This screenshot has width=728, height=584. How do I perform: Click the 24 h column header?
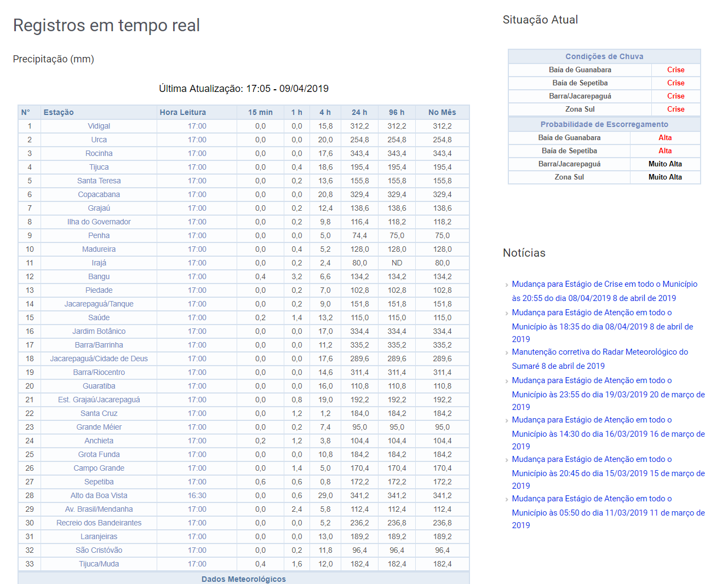pos(359,112)
